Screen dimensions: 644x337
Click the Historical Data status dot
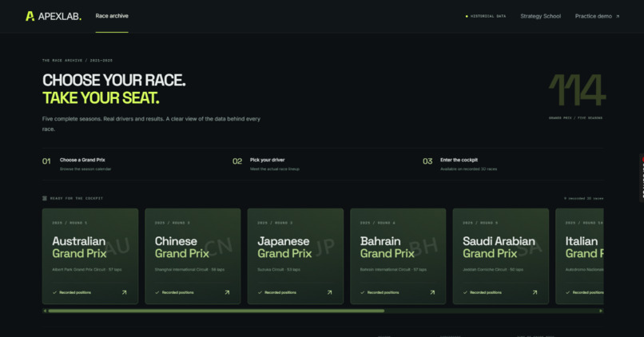pos(467,17)
